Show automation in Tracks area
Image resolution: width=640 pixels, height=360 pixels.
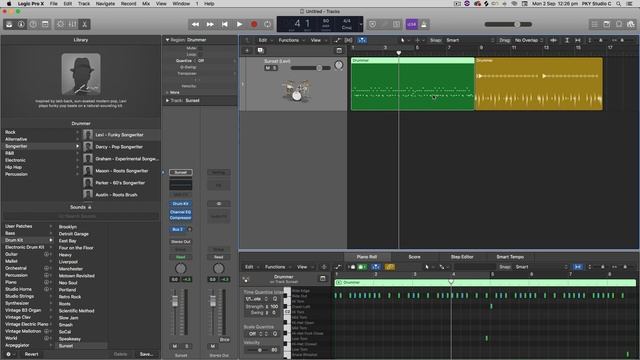pos(337,40)
